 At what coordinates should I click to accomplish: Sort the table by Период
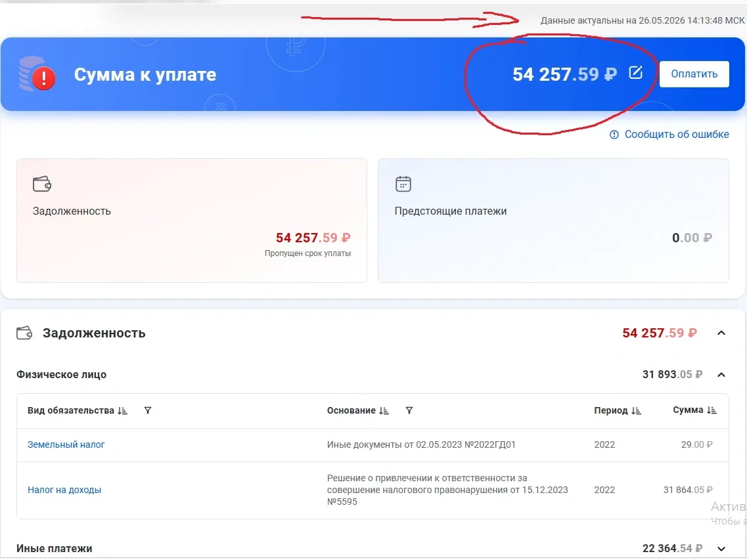[x=636, y=410]
